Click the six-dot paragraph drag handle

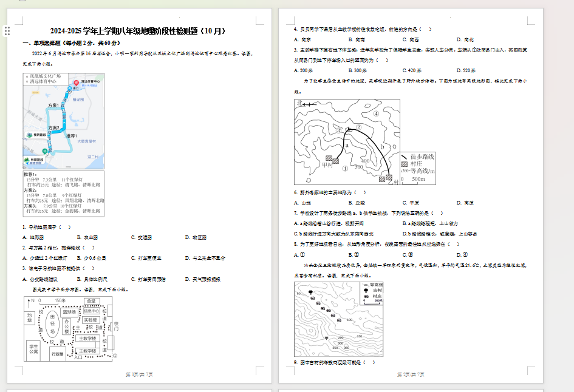tap(7, 31)
